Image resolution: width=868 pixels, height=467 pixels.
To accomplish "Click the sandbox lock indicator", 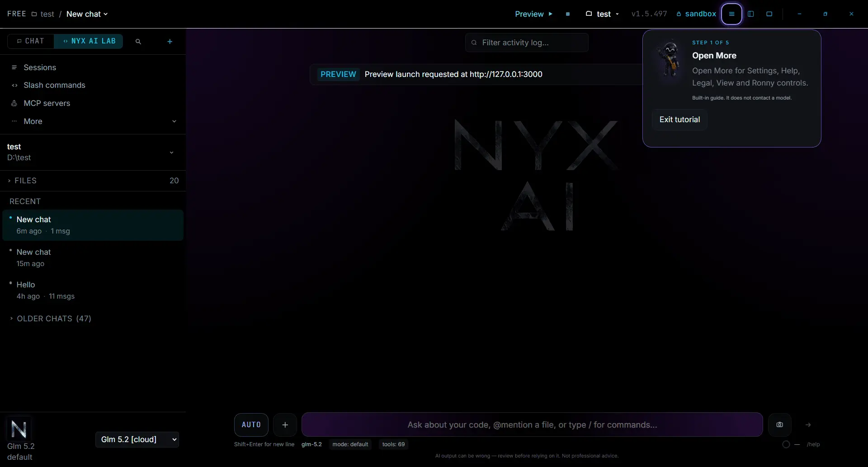I will point(696,14).
